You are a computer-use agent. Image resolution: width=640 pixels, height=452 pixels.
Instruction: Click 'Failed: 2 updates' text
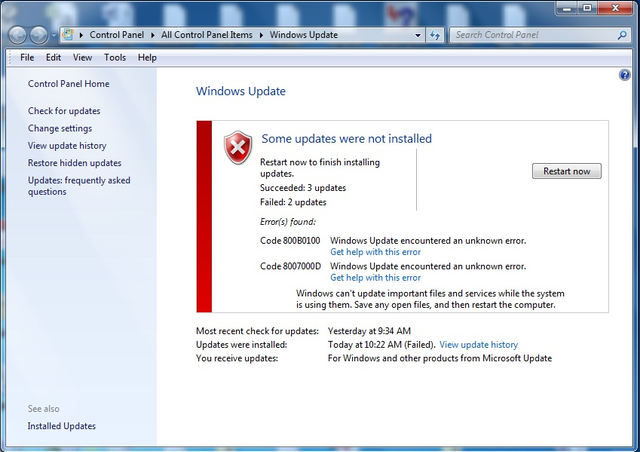(x=293, y=202)
